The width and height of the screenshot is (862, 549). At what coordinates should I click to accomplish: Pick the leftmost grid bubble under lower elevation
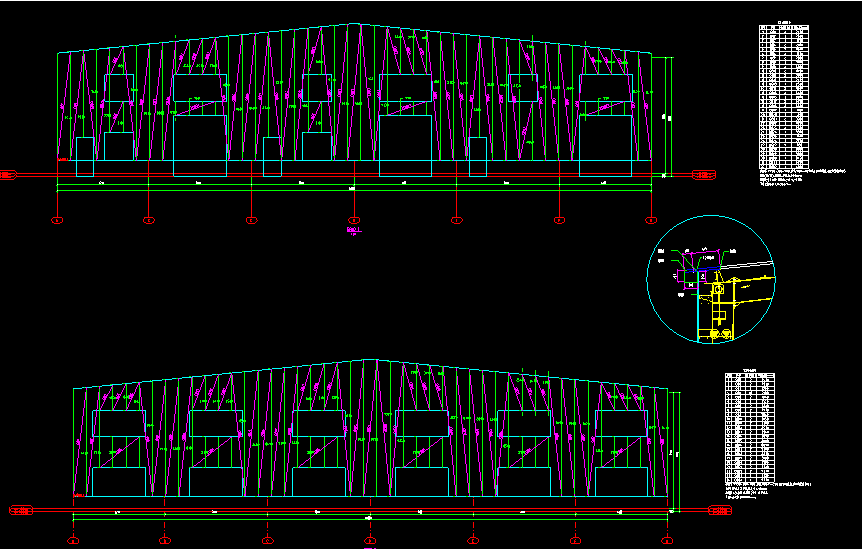[x=73, y=541]
